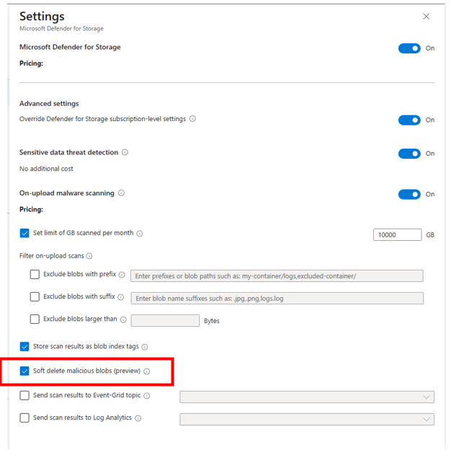Click info icon next to Log Analytics option
The image size is (451, 476).
point(138,418)
